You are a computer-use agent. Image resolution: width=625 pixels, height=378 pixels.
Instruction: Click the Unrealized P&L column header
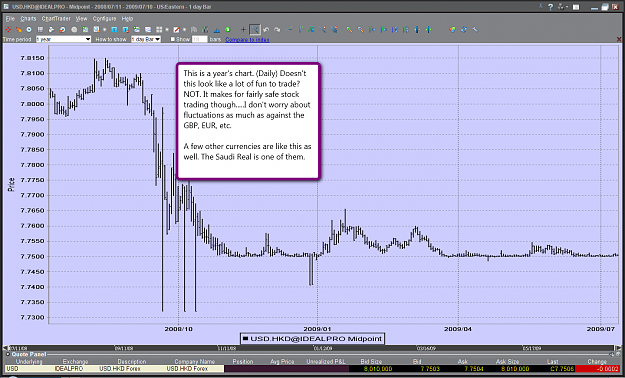coord(326,361)
